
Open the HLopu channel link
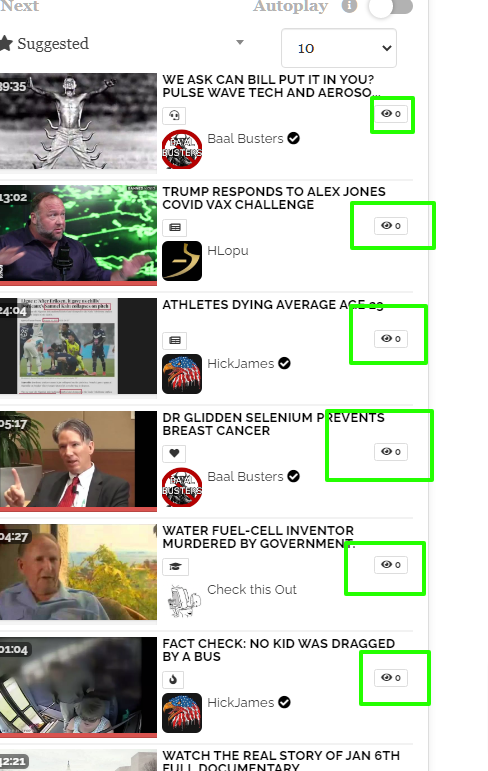pos(228,251)
